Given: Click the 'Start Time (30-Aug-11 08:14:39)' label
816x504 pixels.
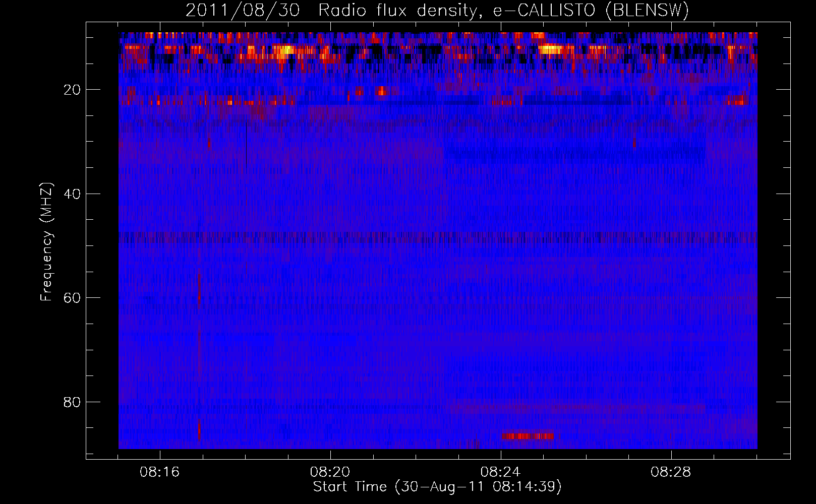Looking at the screenshot, I should click(437, 487).
